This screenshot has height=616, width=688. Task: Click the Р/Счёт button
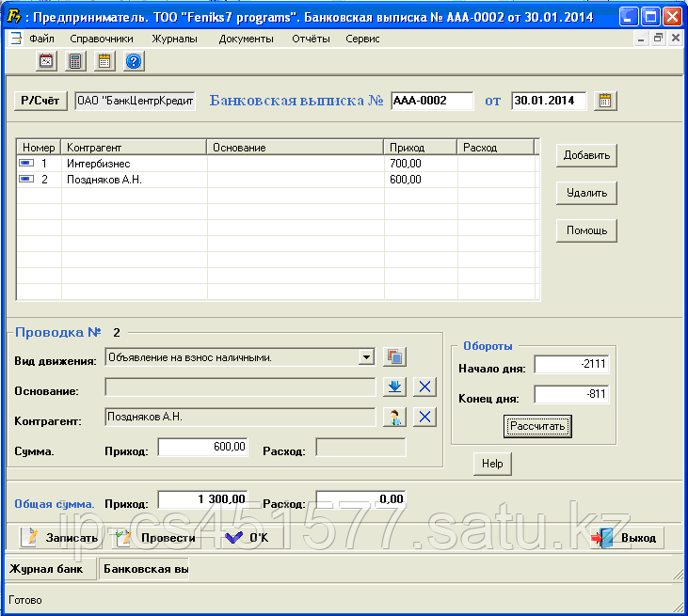[x=40, y=101]
